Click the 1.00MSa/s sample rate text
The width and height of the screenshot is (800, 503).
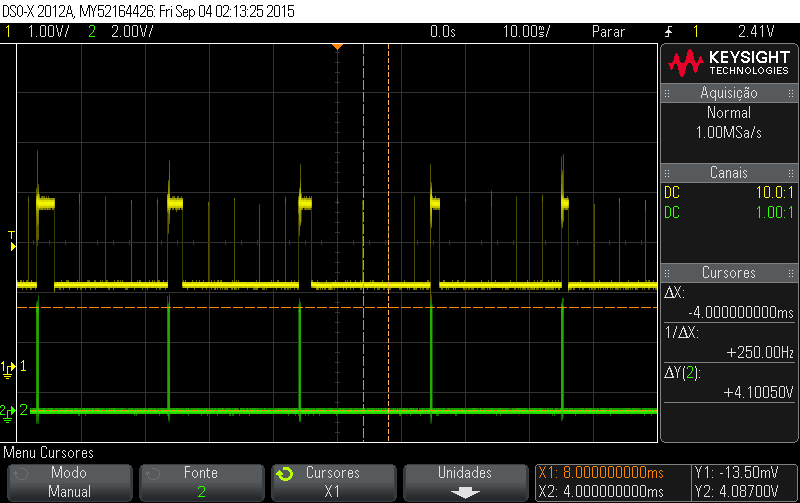729,133
